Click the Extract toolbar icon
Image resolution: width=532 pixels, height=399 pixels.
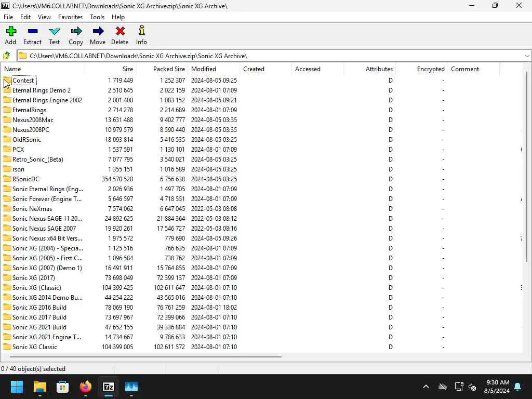click(33, 35)
